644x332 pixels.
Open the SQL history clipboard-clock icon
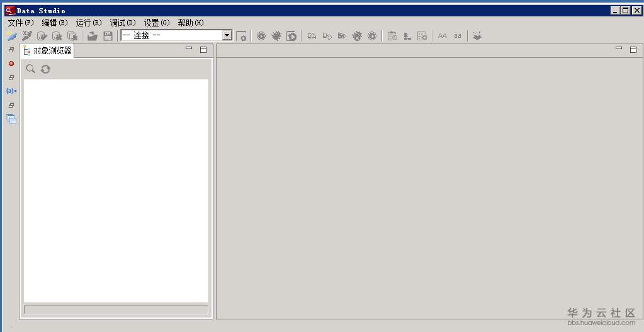click(392, 36)
